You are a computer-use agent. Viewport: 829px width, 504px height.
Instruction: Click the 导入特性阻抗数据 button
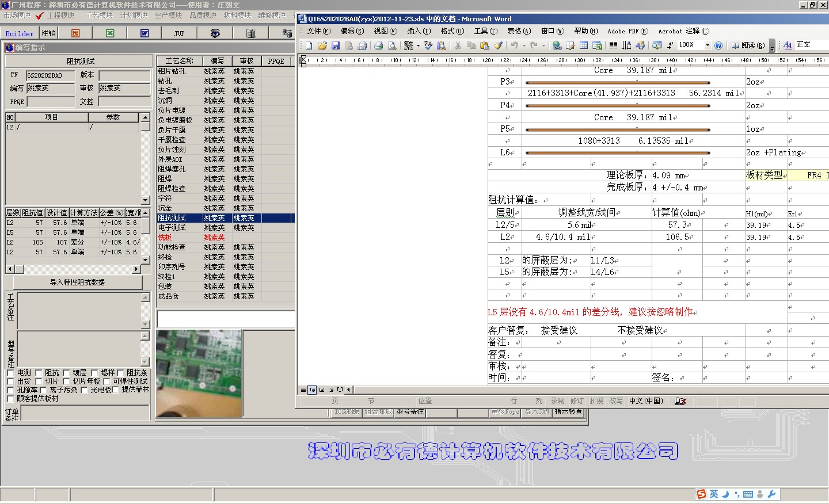click(x=78, y=282)
